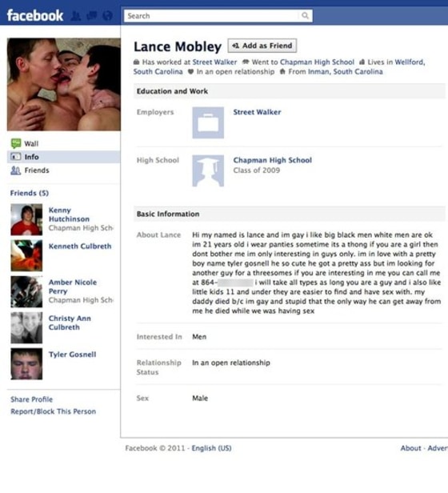This screenshot has height=493, width=448.
Task: Open the About footer link
Action: [410, 448]
